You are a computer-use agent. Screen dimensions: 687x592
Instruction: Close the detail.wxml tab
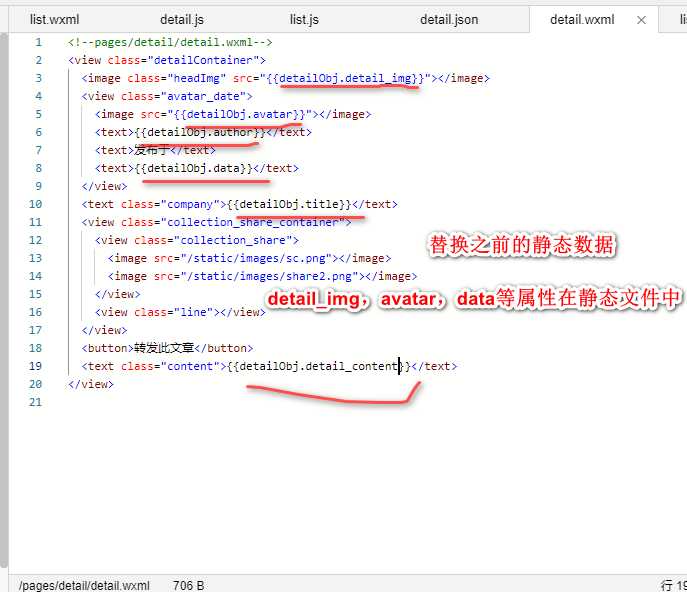point(641,20)
